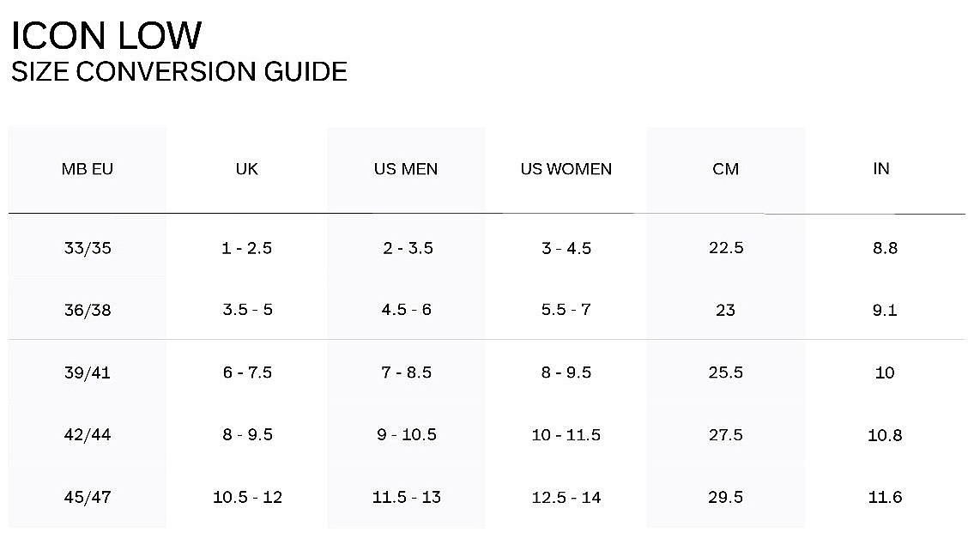Click the IN column header
The height and width of the screenshot is (557, 980).
[x=881, y=169]
